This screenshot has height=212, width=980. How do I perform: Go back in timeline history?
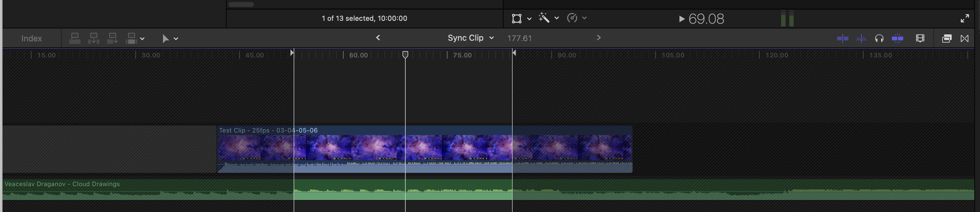point(378,38)
